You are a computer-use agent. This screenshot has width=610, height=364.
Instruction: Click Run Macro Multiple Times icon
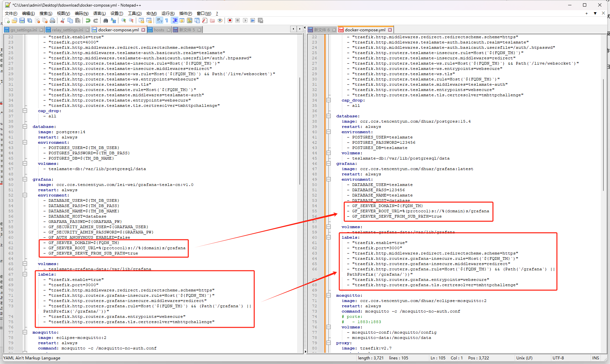pos(253,20)
